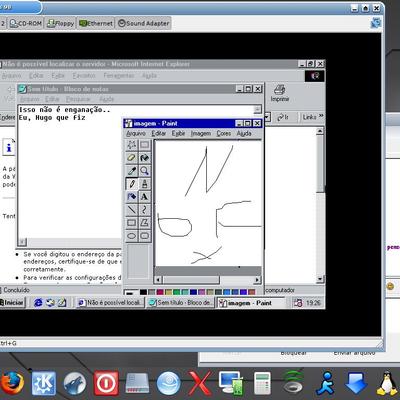Pick the Rounded Rectangle tool

tap(144, 236)
